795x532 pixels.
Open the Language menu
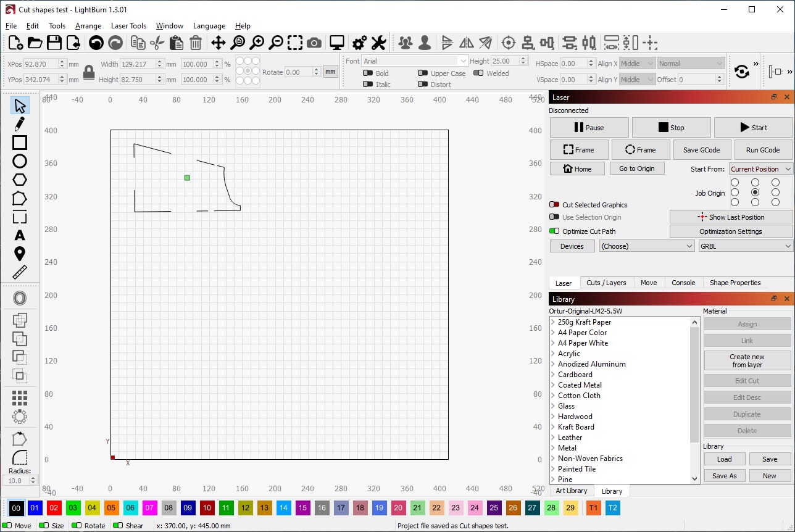(209, 26)
